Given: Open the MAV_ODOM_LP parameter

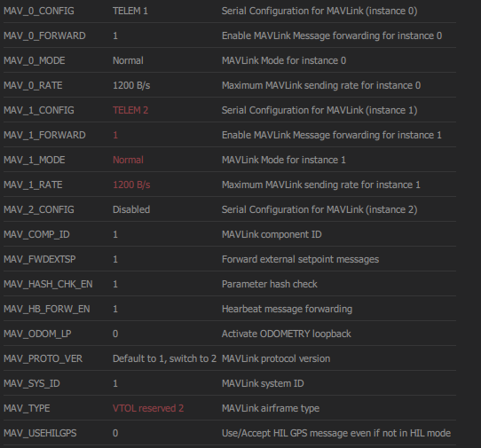Looking at the screenshot, I should (230, 334).
